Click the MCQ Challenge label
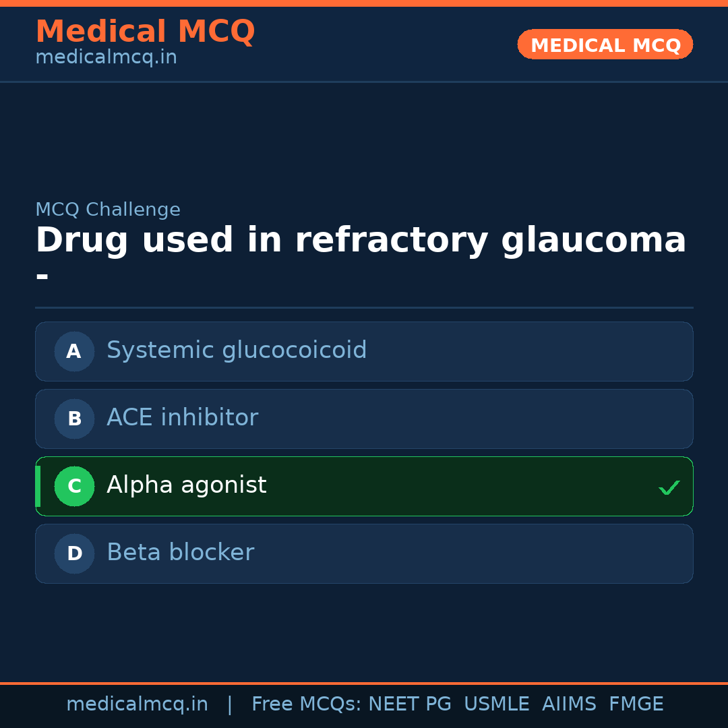The height and width of the screenshot is (728, 728). click(108, 210)
